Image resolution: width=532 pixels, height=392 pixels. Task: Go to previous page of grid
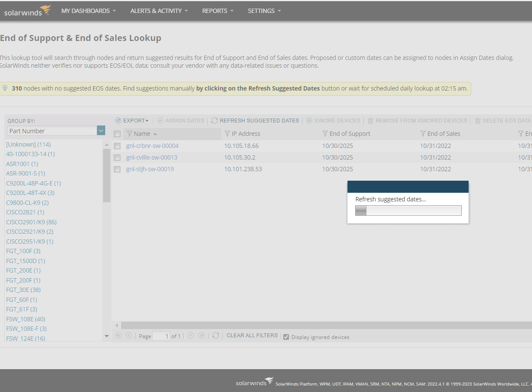pos(128,336)
